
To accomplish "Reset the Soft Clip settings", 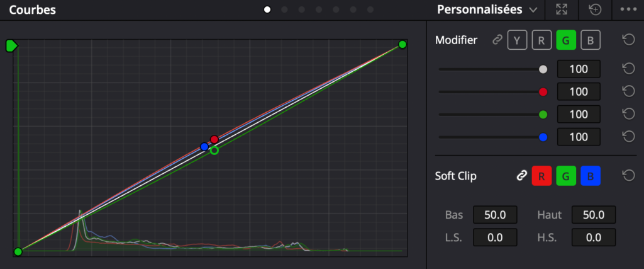I will point(628,176).
